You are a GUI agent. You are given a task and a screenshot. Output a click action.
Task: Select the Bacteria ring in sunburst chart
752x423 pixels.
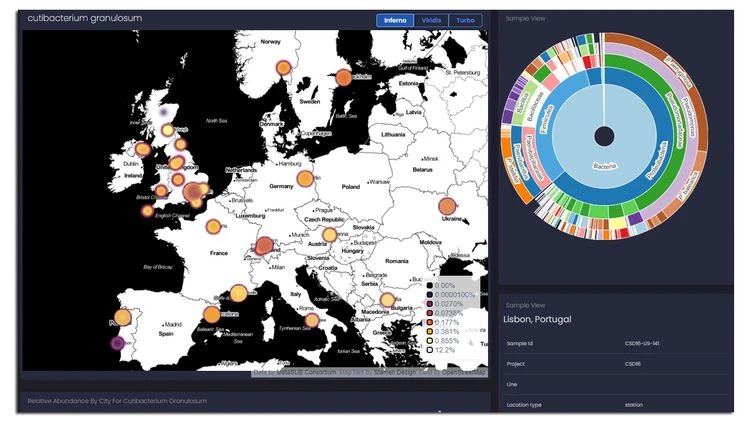pyautogui.click(x=604, y=165)
